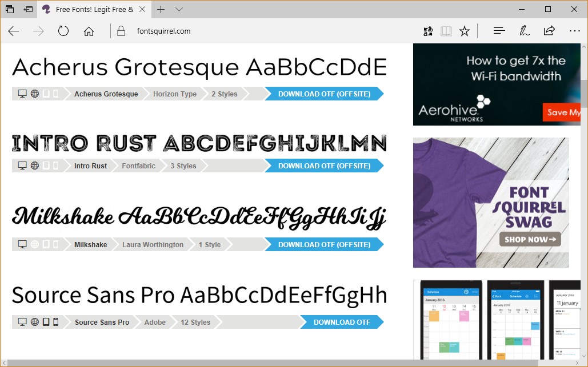
Task: Open the translate page icon
Action: coord(428,31)
